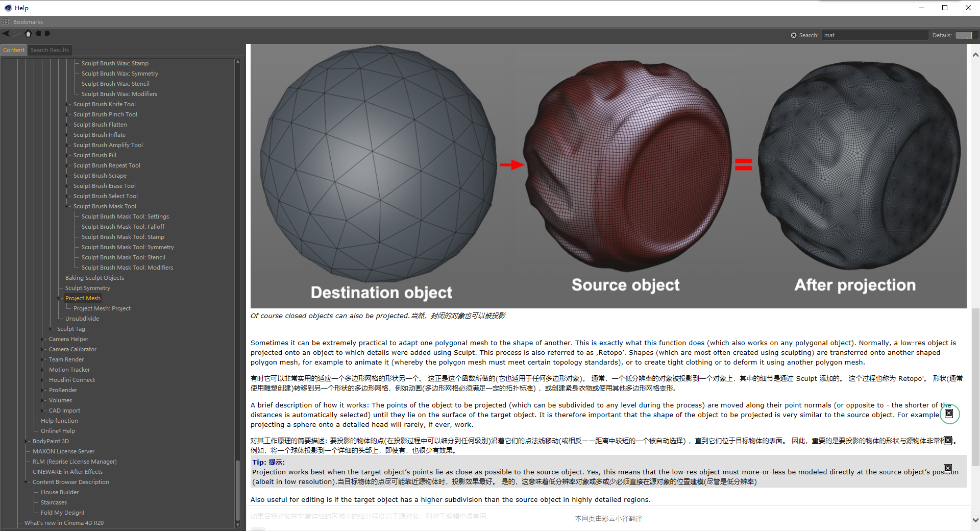The height and width of the screenshot is (531, 980).
Task: Switch to the Search Results tab
Action: click(x=50, y=50)
